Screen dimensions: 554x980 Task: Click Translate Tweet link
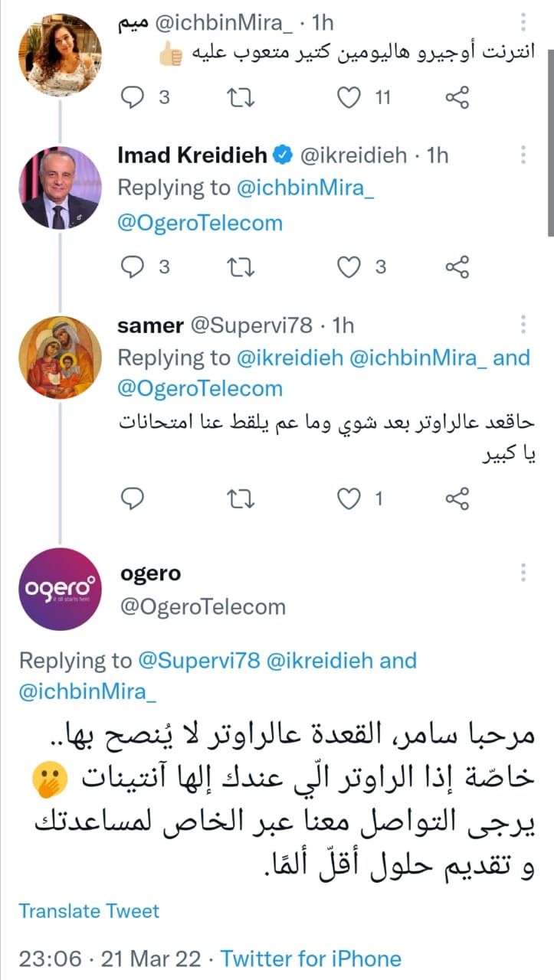89,911
